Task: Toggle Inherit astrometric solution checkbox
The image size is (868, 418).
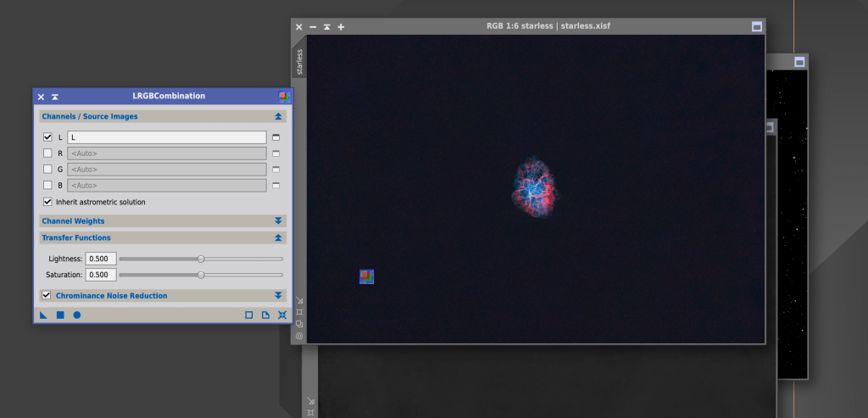Action: [47, 202]
